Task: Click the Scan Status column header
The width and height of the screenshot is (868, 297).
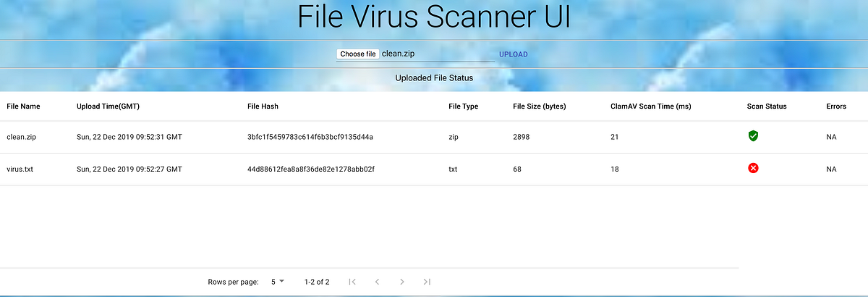Action: pos(767,106)
